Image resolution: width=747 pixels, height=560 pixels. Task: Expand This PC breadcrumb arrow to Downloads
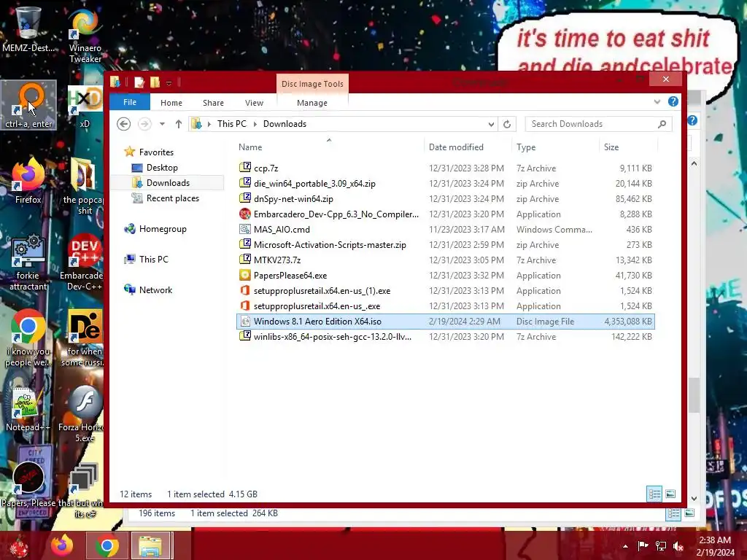(x=255, y=124)
